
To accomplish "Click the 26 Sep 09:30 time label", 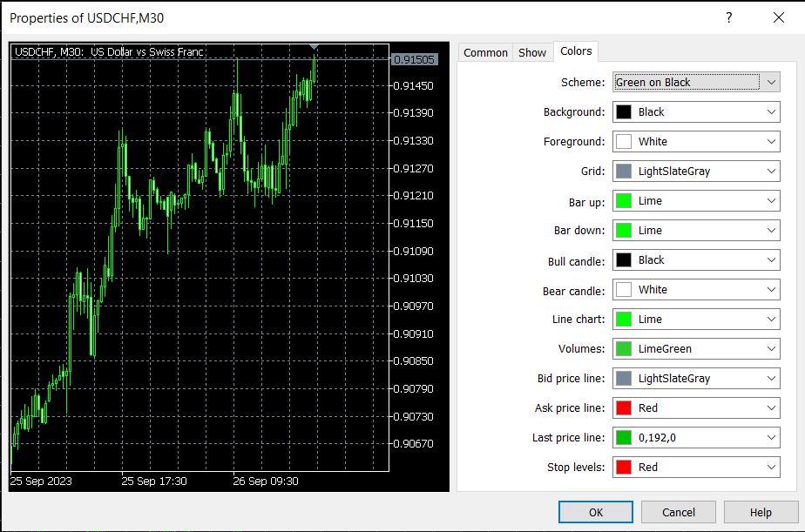I will (x=266, y=481).
